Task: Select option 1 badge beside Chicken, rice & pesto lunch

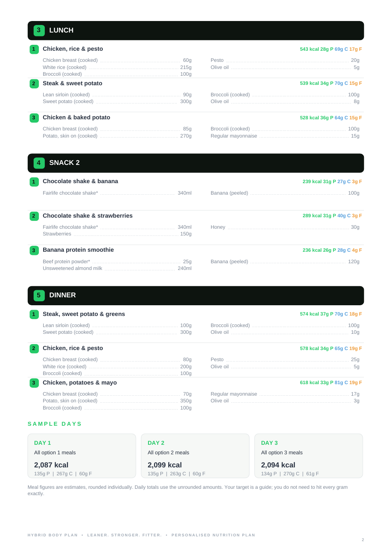Action: (x=34, y=49)
